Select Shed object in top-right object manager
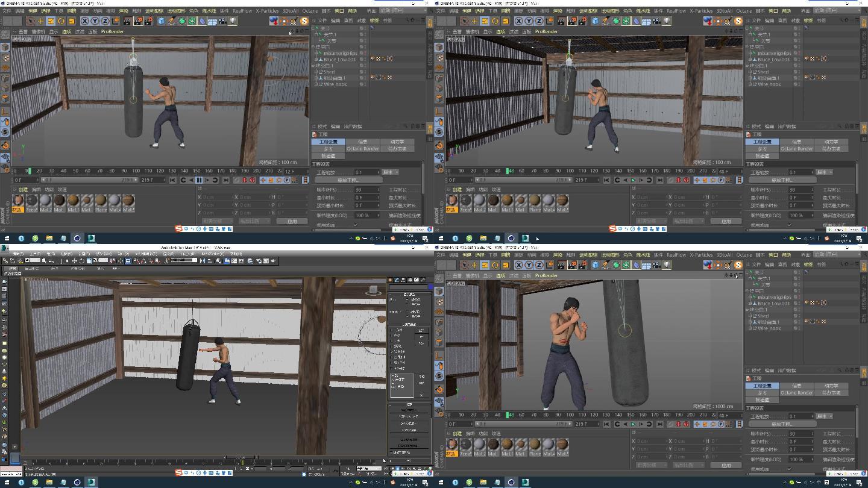 (x=763, y=72)
